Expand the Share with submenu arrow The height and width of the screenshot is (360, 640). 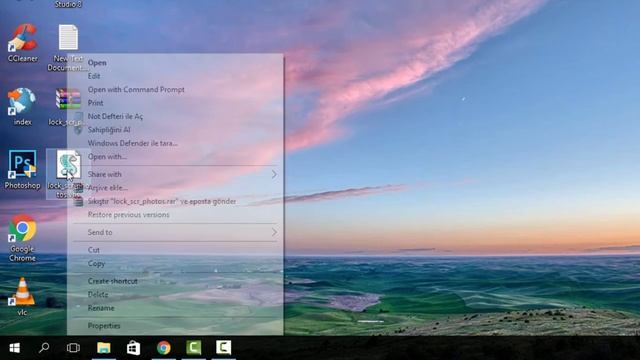[x=274, y=174]
